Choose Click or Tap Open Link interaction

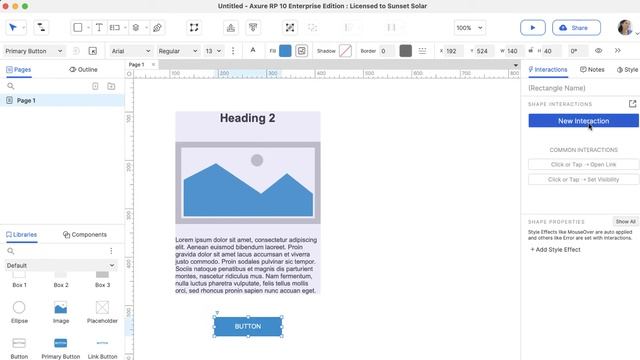583,164
